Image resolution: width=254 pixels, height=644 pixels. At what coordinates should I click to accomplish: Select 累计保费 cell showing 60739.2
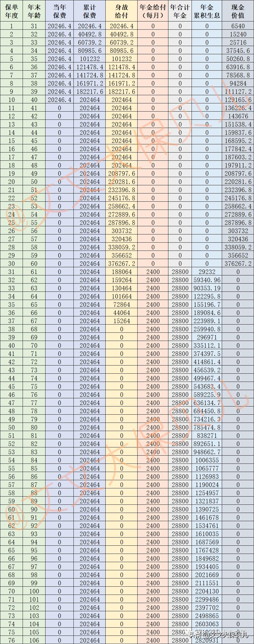[x=90, y=42]
